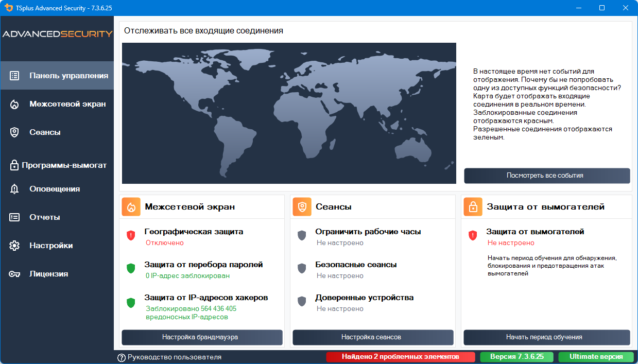
Task: Go to Сеансы in sidebar
Action: (57, 132)
